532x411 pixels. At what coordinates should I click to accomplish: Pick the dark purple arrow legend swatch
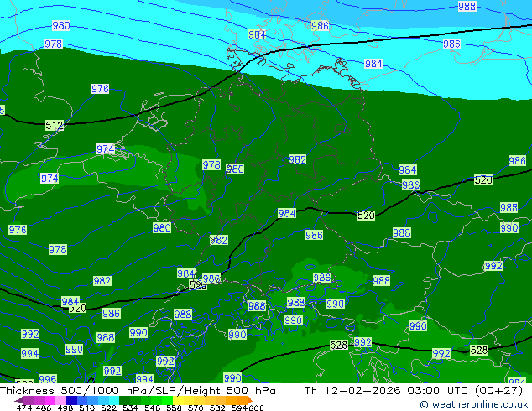(19, 400)
